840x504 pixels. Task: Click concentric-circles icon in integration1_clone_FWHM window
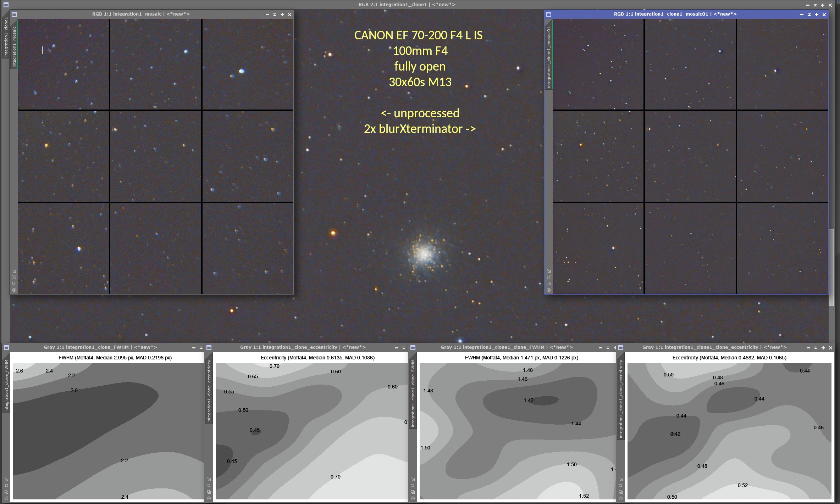point(6,498)
